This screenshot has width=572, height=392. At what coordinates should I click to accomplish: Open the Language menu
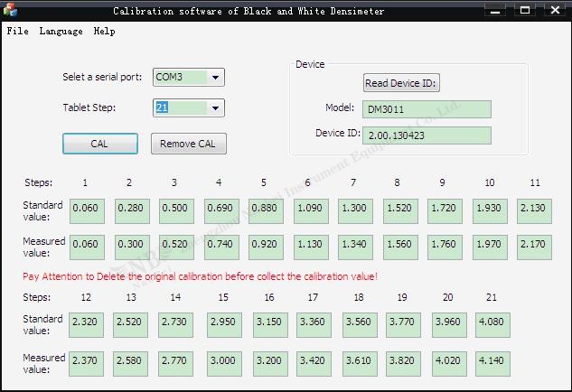coord(61,31)
